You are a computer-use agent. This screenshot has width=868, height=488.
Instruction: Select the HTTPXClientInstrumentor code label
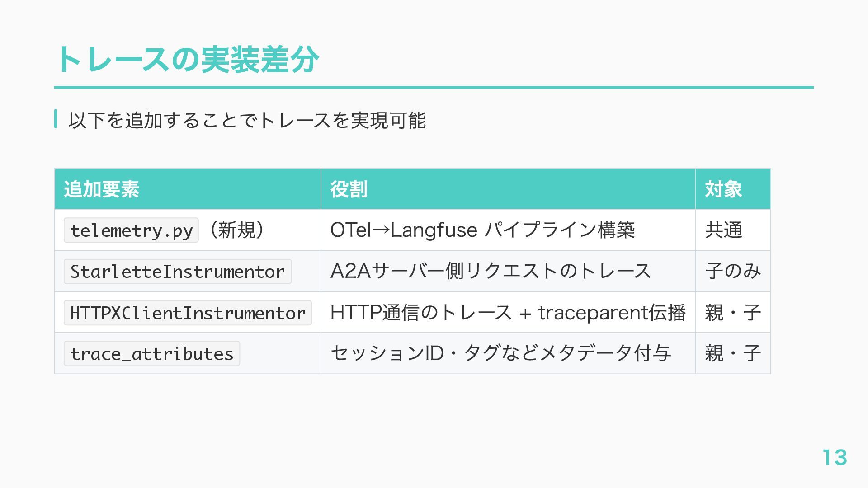pyautogui.click(x=188, y=313)
